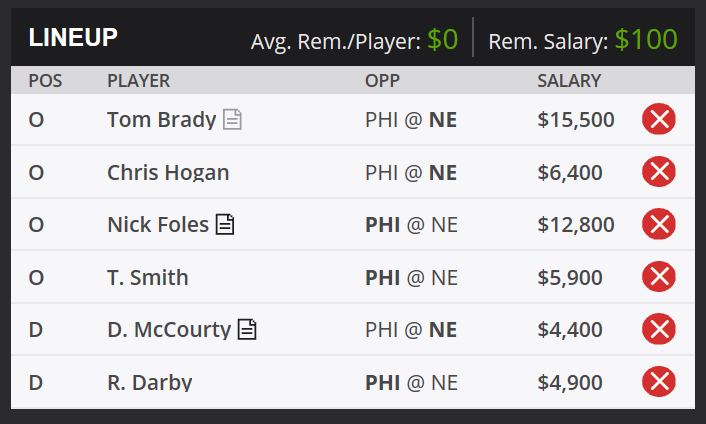Click the PLAYER column header

coord(139,81)
